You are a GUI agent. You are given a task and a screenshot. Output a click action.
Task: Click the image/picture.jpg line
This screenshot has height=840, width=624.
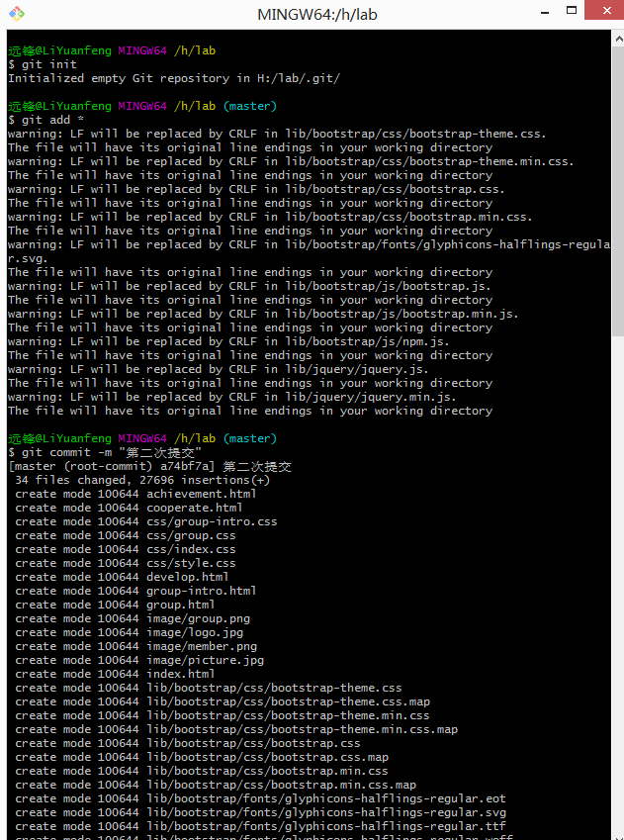click(139, 660)
